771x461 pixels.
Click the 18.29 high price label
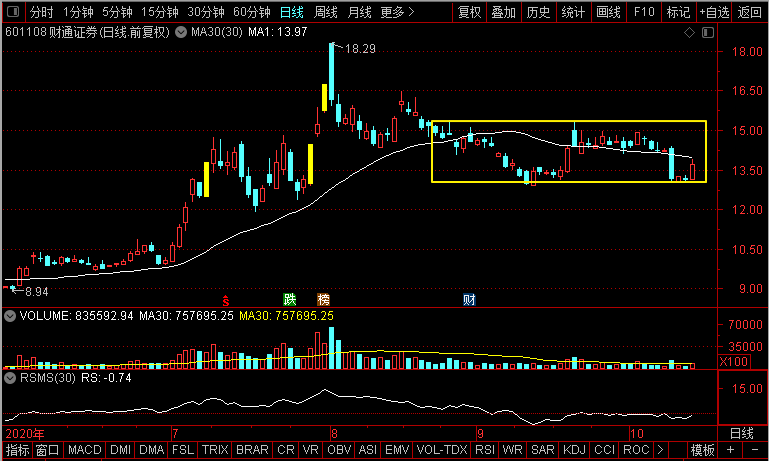tap(360, 49)
